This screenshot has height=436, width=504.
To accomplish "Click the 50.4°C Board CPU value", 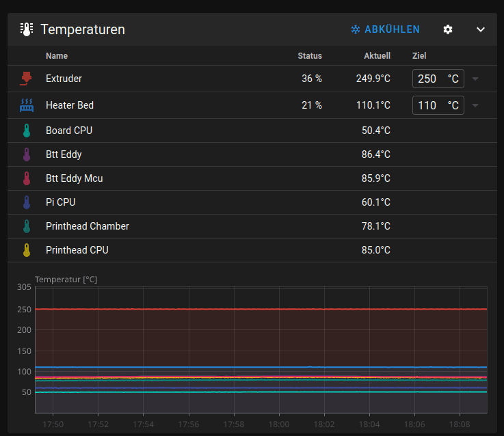I will [376, 131].
